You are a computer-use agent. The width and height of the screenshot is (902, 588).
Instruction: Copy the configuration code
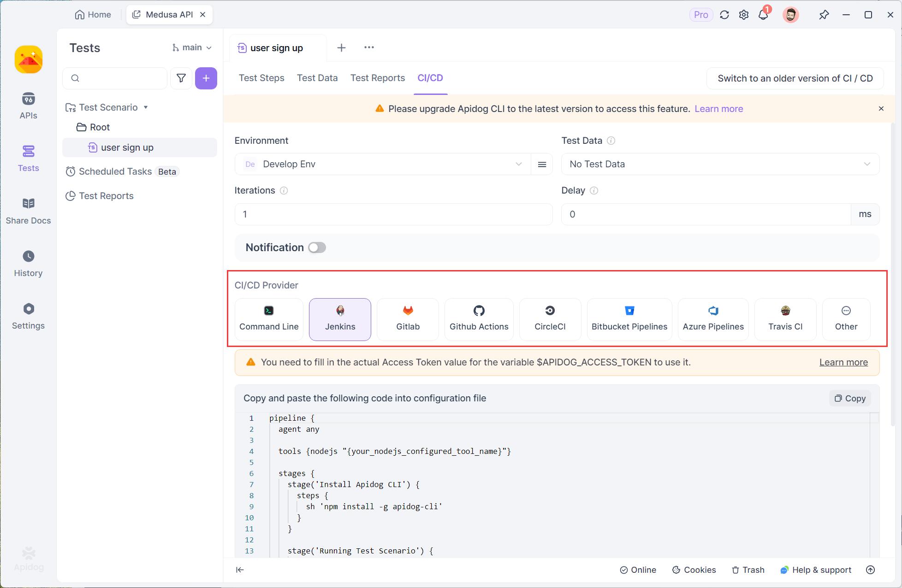[x=850, y=399]
